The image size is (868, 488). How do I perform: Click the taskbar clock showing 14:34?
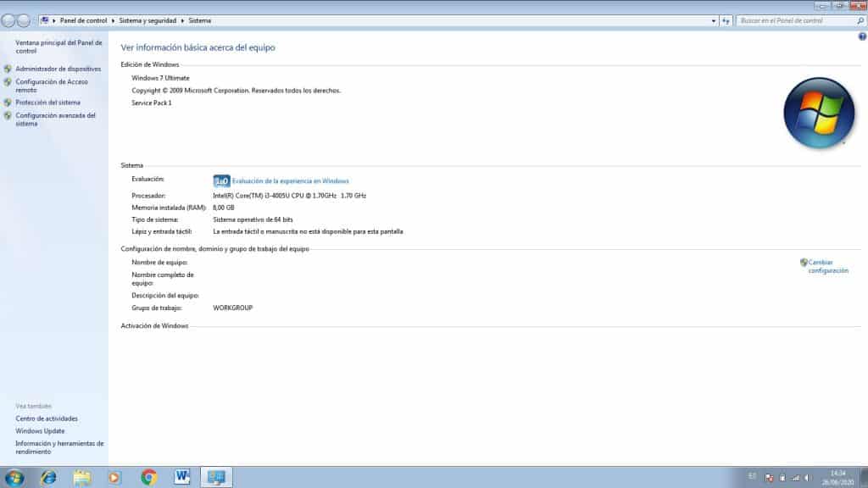(x=838, y=478)
